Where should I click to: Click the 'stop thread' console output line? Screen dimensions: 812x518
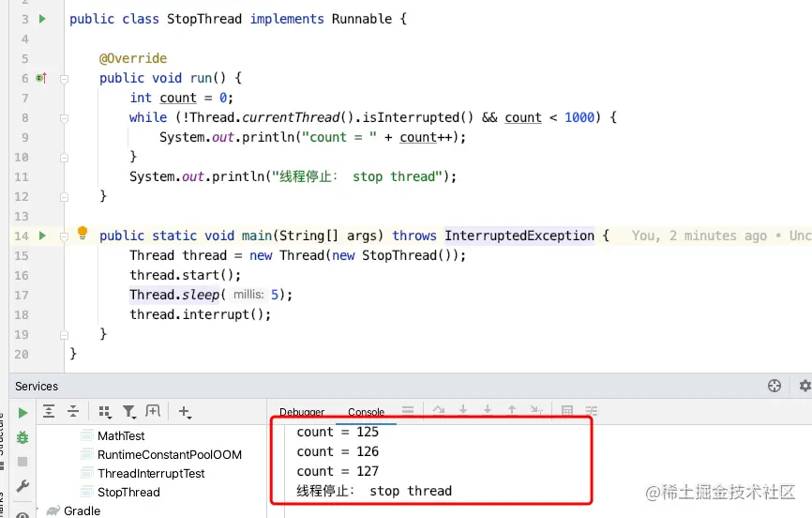(x=374, y=491)
